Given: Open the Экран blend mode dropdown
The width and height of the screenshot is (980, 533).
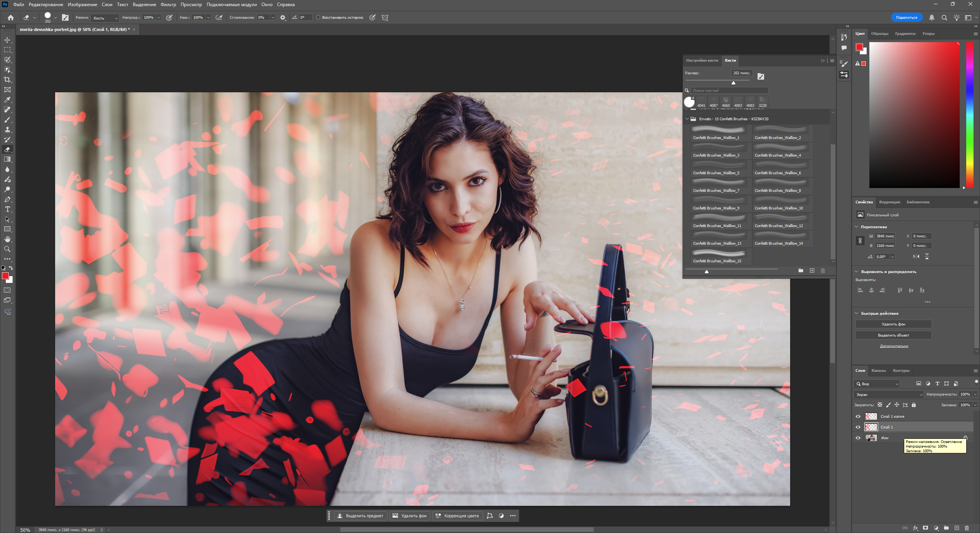Looking at the screenshot, I should coord(889,394).
